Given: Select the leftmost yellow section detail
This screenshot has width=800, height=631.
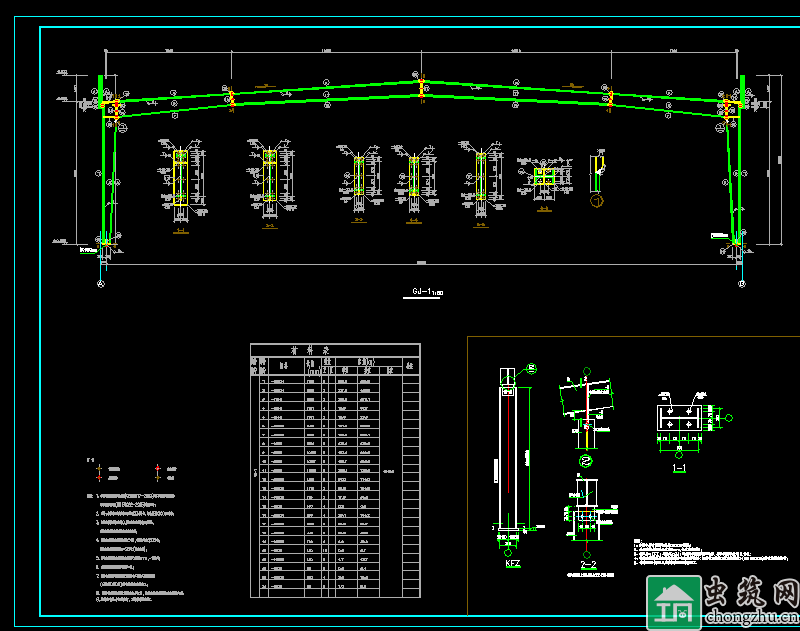Looking at the screenshot, I should pyautogui.click(x=180, y=180).
